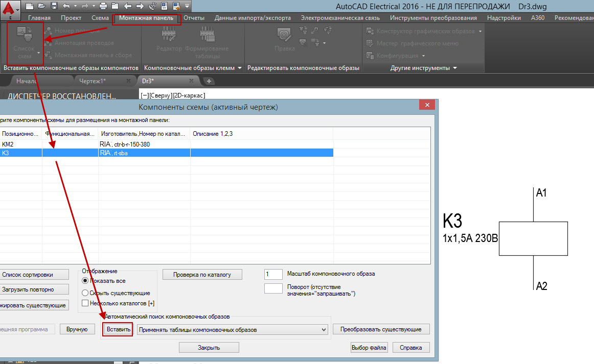The width and height of the screenshot is (594, 364).
Task: Redo the last undone action
Action: click(85, 6)
